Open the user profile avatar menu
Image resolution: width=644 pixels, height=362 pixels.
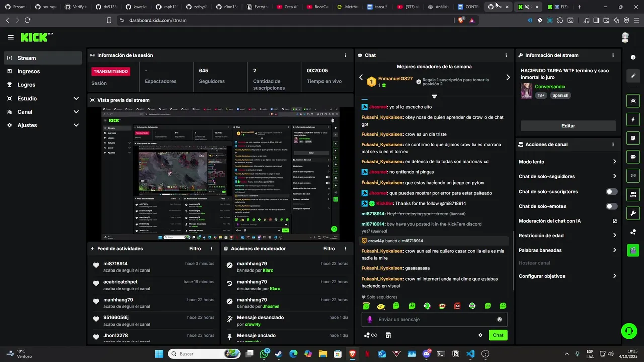coord(625,37)
